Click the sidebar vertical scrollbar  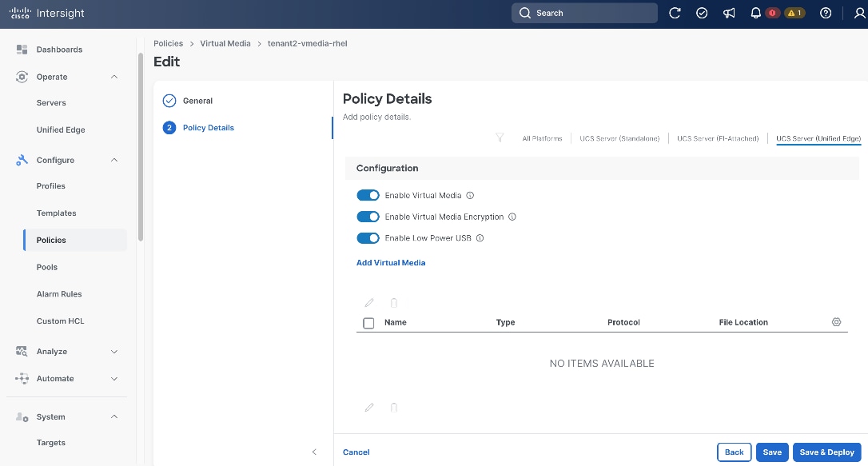click(141, 146)
